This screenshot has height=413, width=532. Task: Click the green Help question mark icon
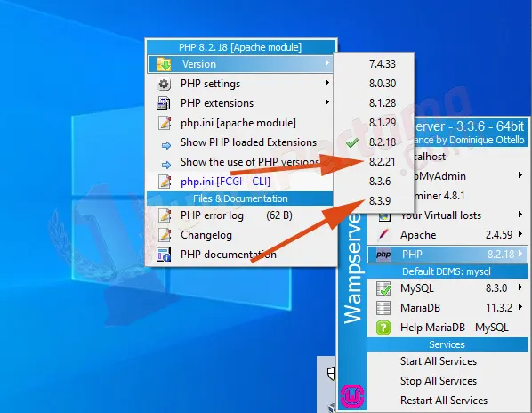pyautogui.click(x=383, y=328)
